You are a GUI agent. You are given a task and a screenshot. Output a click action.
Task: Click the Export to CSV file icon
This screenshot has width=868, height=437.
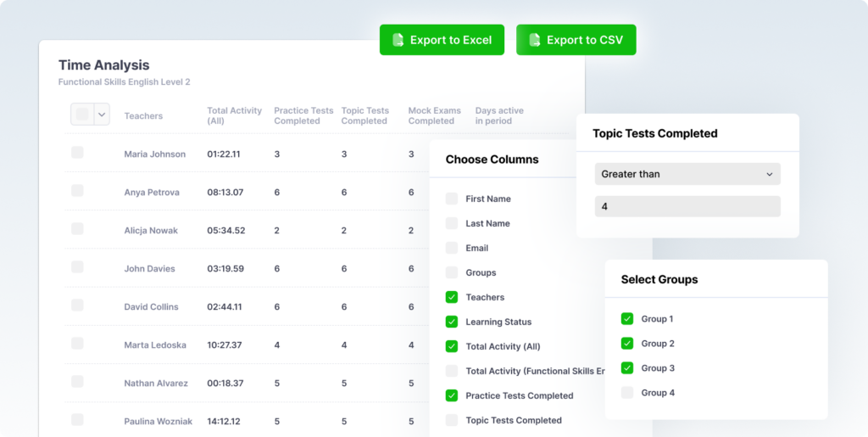(535, 40)
